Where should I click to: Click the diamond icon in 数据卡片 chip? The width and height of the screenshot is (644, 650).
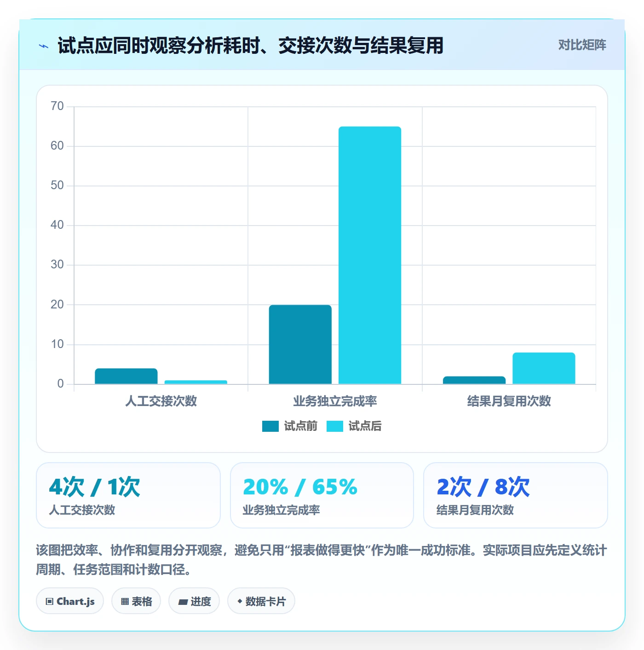click(240, 601)
